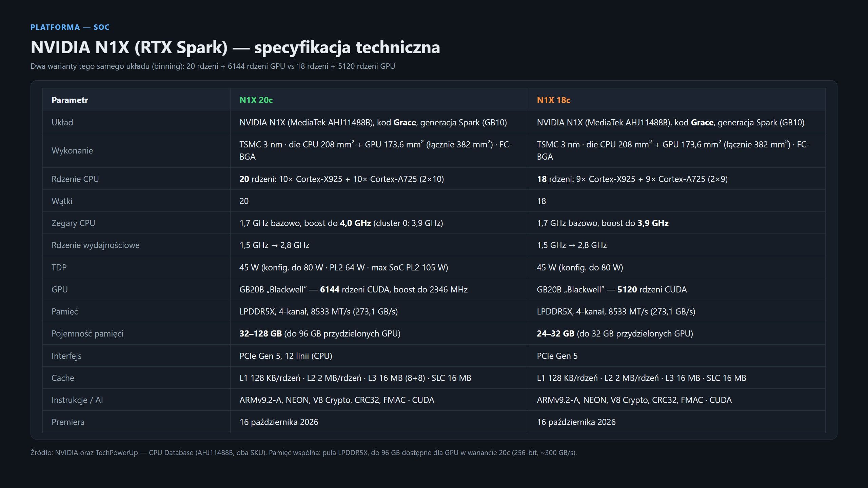Click the 'Układ' row label

click(62, 122)
